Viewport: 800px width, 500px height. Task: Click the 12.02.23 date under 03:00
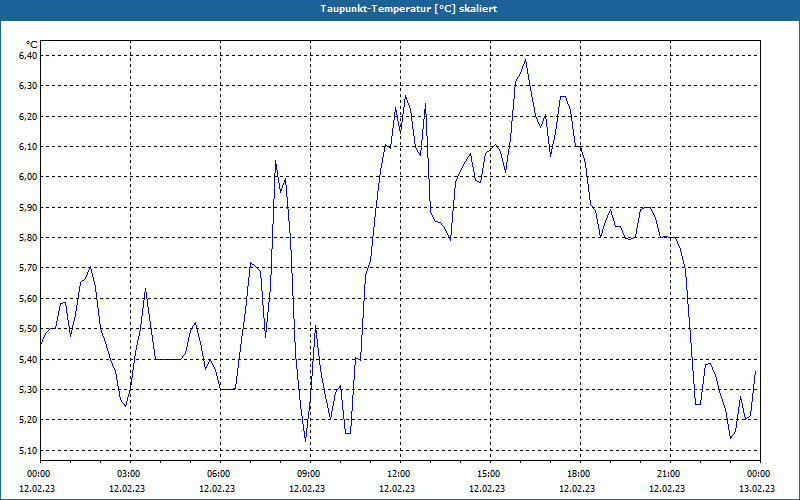point(127,489)
